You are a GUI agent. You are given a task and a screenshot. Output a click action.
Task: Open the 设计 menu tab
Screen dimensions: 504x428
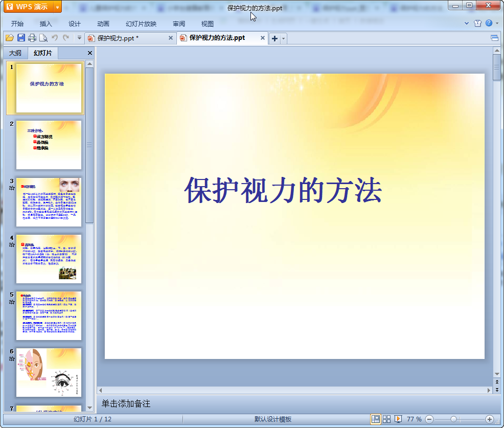(x=74, y=24)
